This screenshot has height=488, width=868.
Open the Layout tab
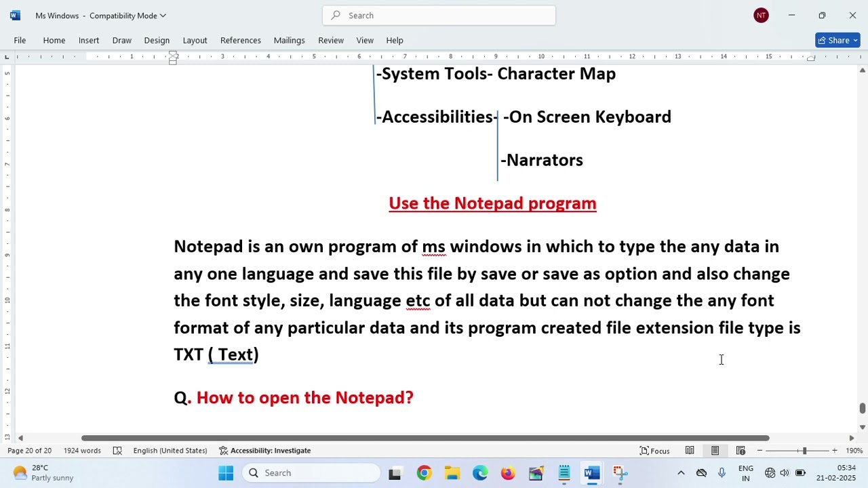coord(195,40)
